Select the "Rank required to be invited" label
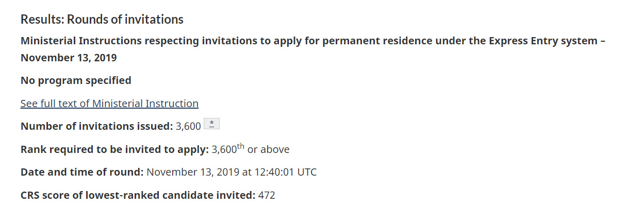This screenshot has width=644, height=206. tap(114, 149)
